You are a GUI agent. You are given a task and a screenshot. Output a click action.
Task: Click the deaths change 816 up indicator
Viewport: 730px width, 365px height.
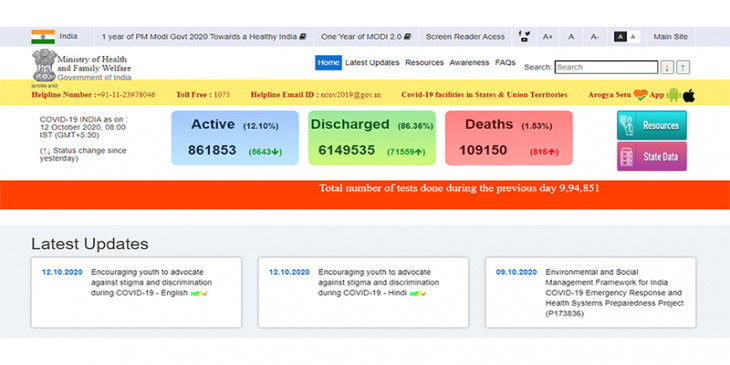pyautogui.click(x=544, y=152)
